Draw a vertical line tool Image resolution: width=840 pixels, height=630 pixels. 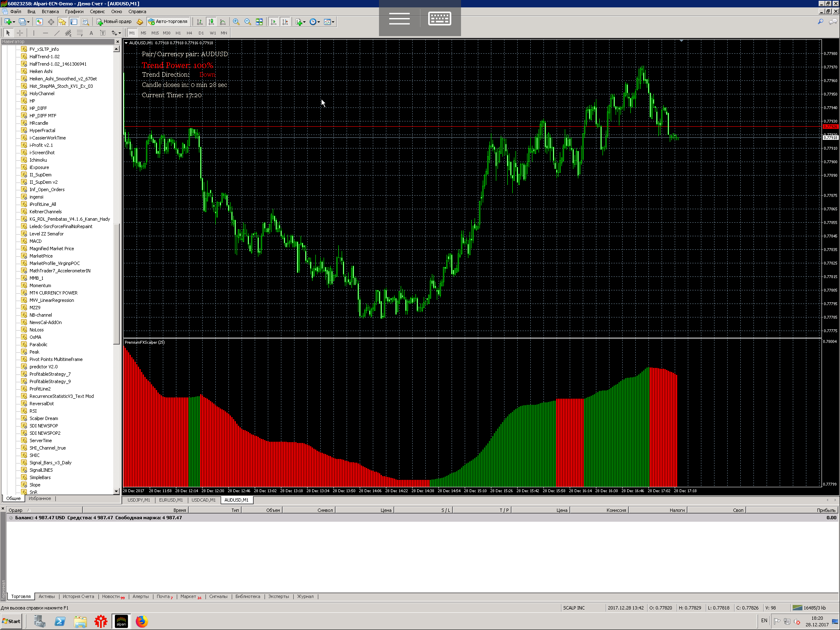[x=34, y=33]
